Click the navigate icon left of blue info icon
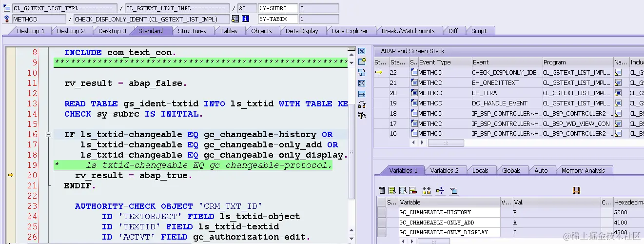Screen dimensions: 644x244 (235, 19)
